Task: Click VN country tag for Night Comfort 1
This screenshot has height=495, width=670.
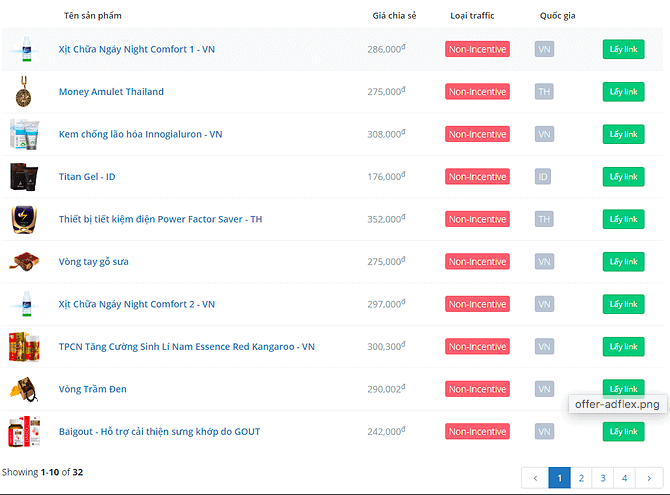Action: point(544,49)
